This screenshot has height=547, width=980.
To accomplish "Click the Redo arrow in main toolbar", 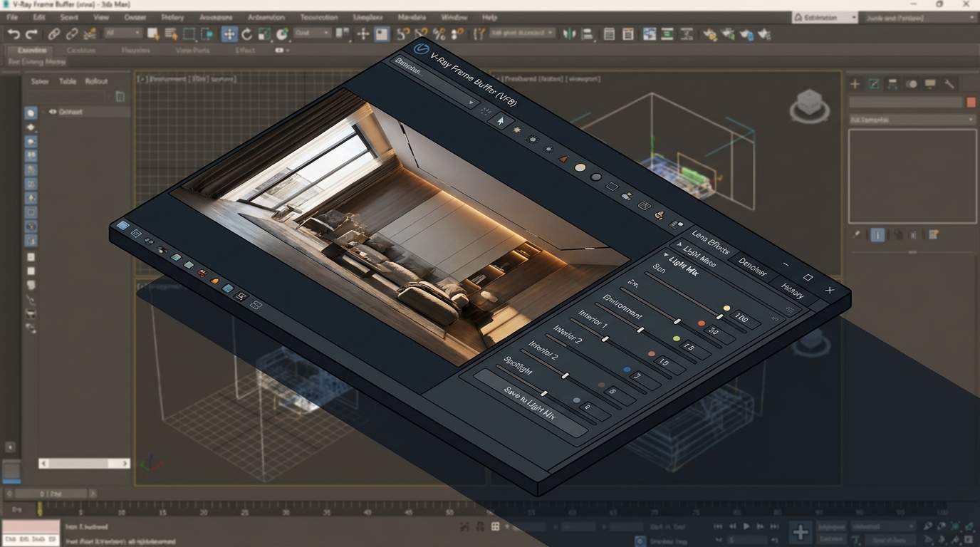I will pos(31,33).
